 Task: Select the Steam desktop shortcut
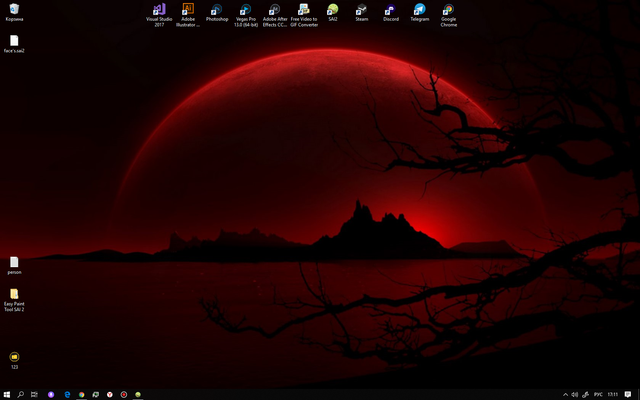(362, 12)
